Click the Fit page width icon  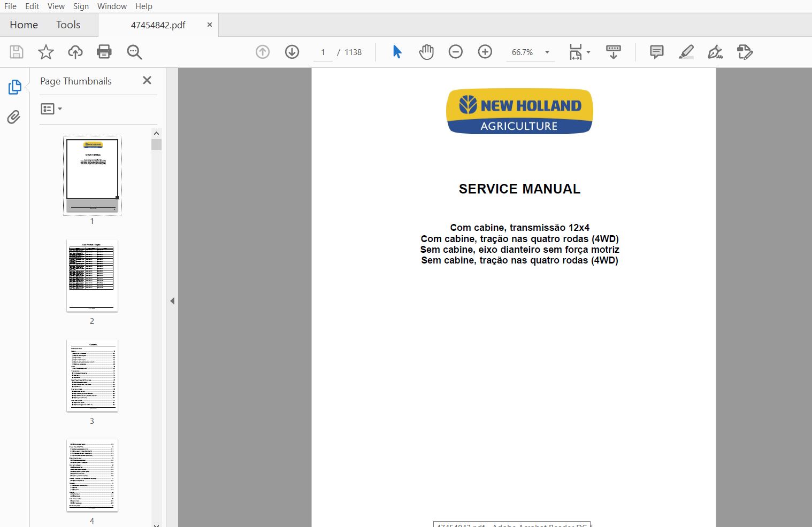coord(576,52)
